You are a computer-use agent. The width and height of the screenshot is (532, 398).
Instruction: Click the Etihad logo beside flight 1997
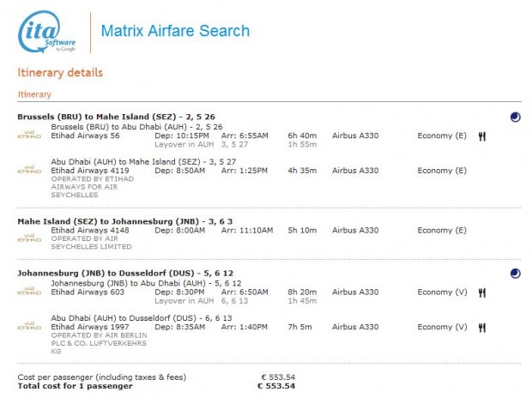pos(29,326)
